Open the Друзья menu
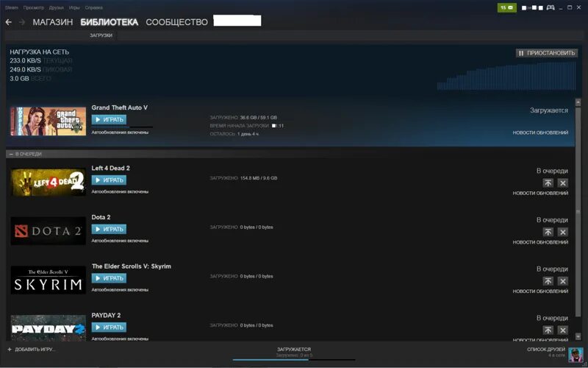Screen dimensions: 588x368 point(57,7)
